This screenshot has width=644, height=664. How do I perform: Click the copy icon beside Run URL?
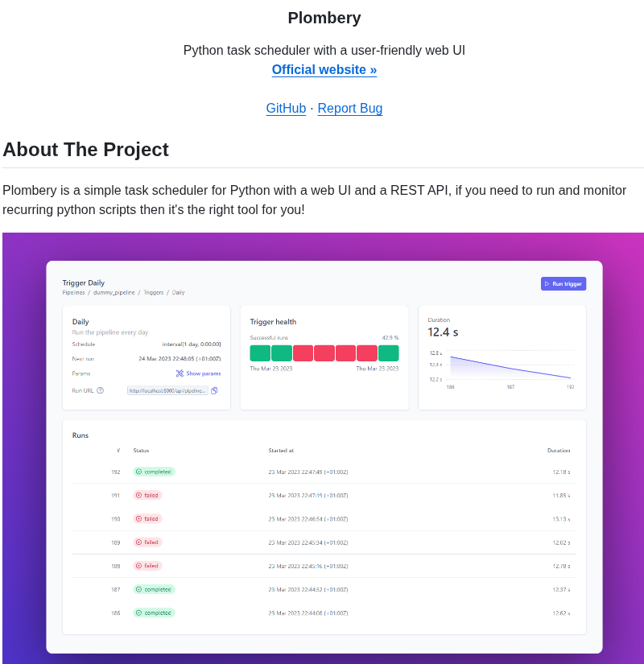point(214,390)
